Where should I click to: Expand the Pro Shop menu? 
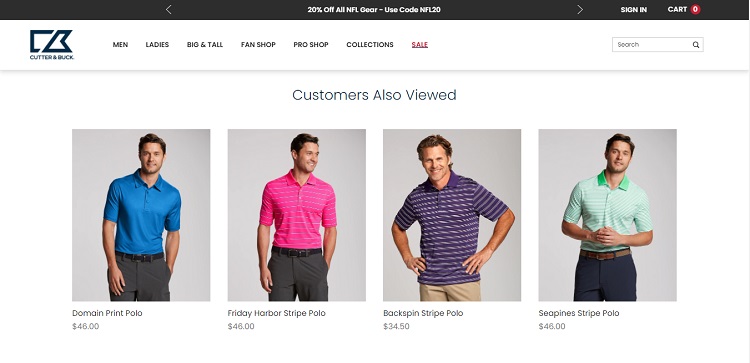(x=311, y=44)
